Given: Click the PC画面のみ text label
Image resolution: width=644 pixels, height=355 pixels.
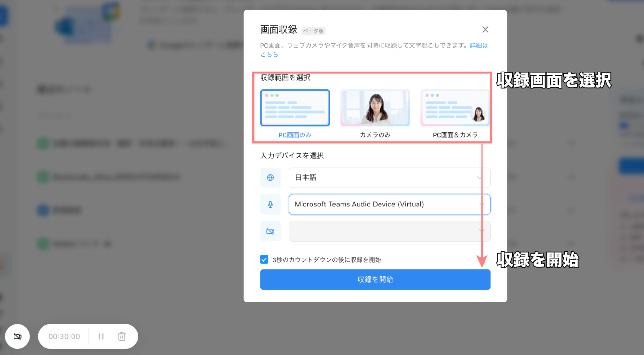Looking at the screenshot, I should click(295, 135).
